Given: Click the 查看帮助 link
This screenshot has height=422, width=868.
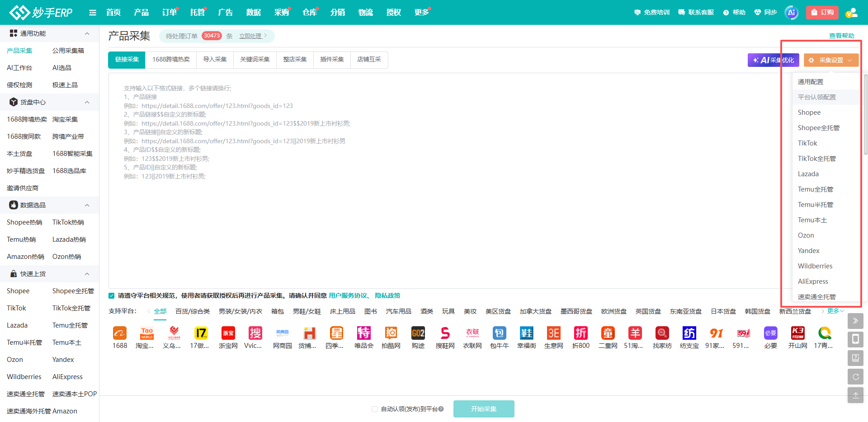Looking at the screenshot, I should click(841, 36).
